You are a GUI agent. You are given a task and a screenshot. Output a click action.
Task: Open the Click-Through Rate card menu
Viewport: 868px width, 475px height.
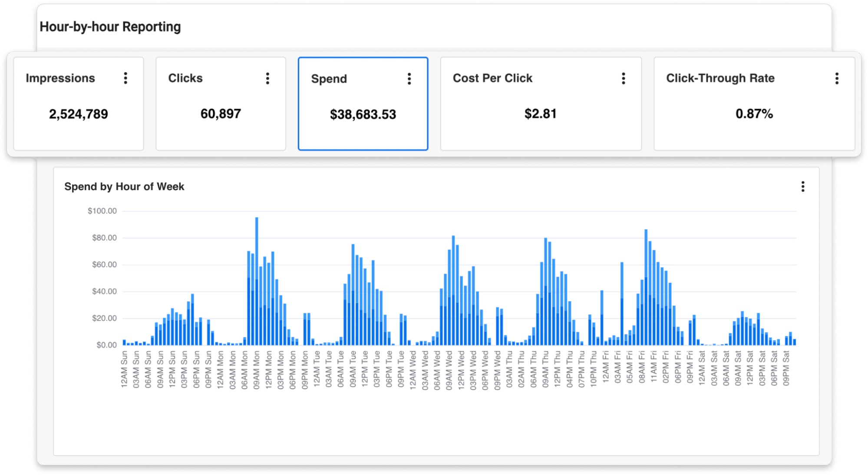(837, 78)
